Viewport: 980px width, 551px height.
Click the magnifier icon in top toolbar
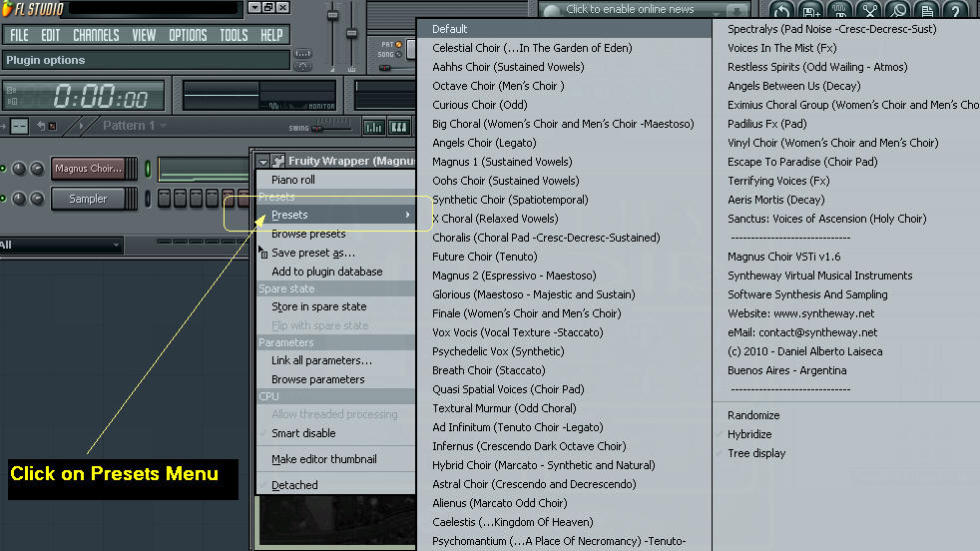pos(898,11)
